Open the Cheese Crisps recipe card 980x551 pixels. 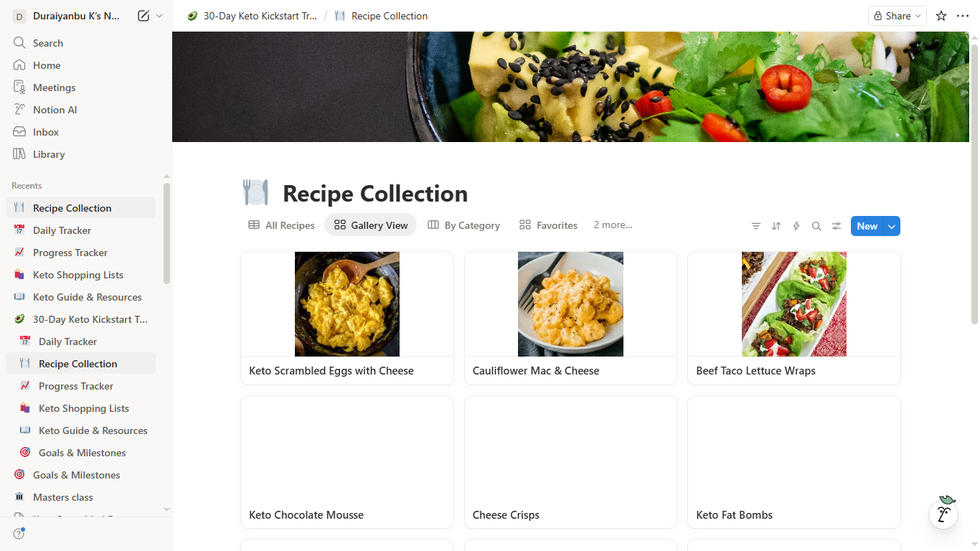point(570,462)
